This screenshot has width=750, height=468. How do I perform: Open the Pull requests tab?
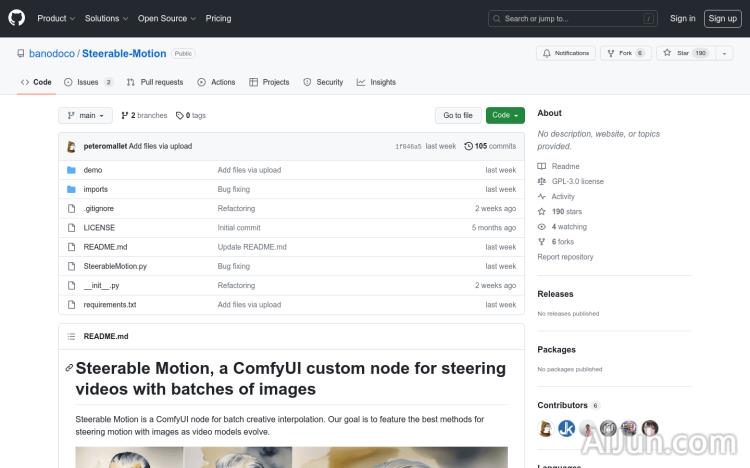[x=155, y=82]
